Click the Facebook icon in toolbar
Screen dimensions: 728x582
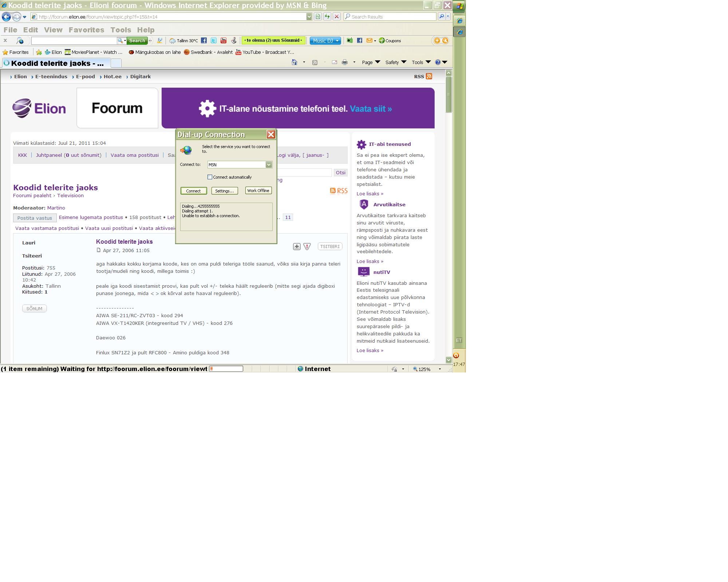(x=204, y=40)
